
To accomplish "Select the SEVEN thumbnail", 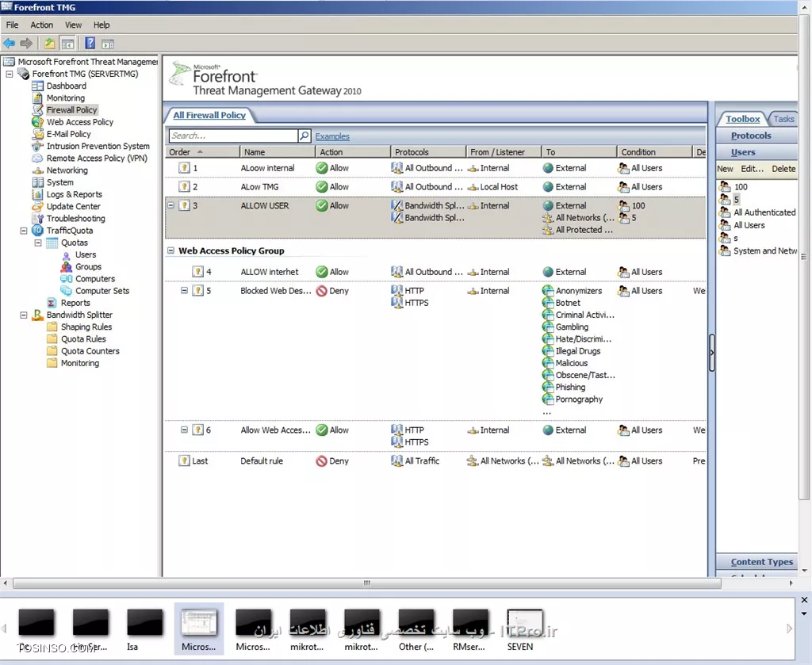I will (x=525, y=630).
